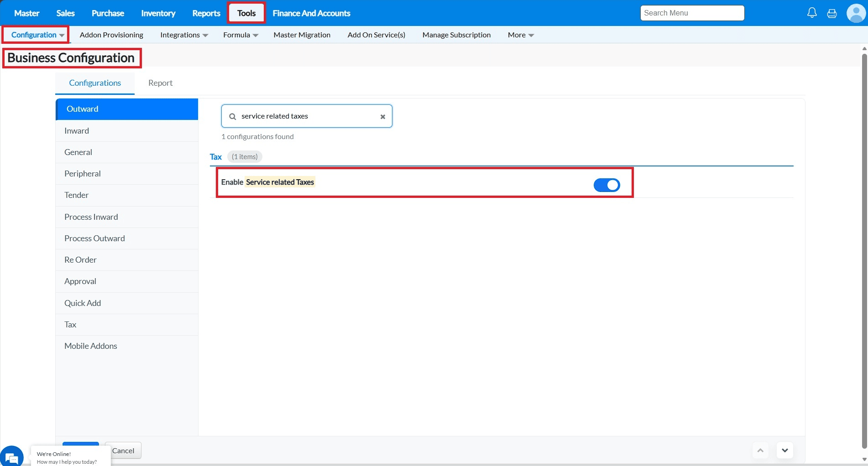Select Tender category in sidebar
868x466 pixels.
127,195
